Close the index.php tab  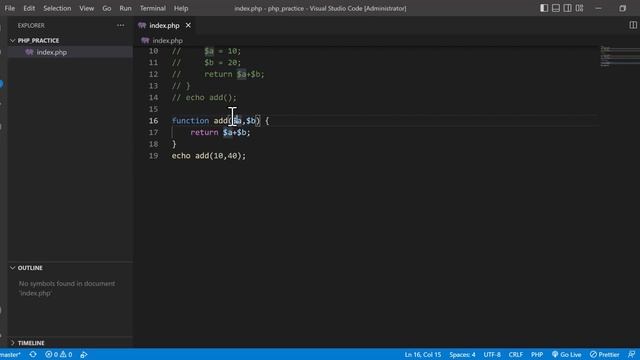[188, 25]
